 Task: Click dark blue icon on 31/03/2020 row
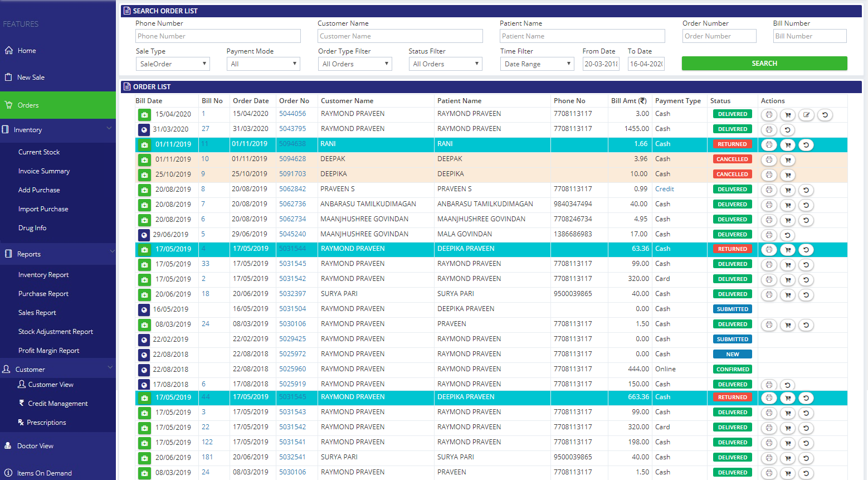tap(144, 130)
